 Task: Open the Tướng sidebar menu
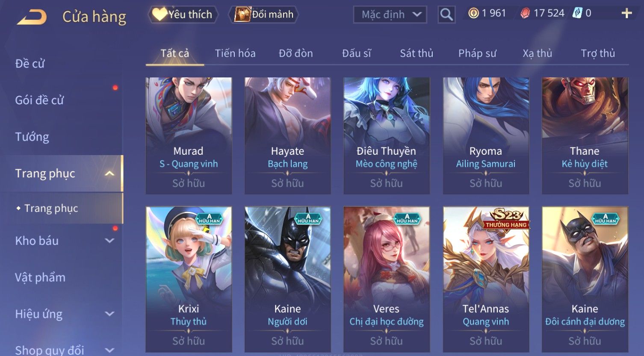32,137
